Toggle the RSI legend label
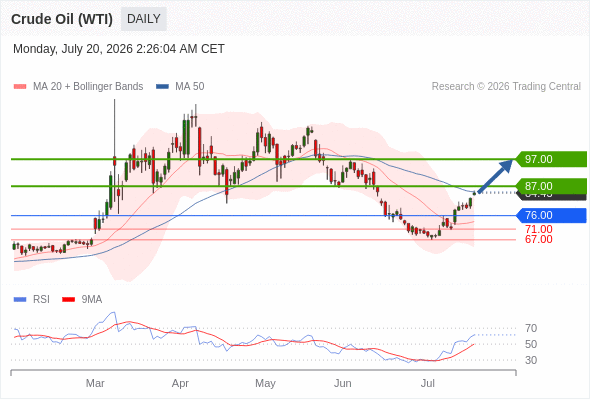 point(41,300)
